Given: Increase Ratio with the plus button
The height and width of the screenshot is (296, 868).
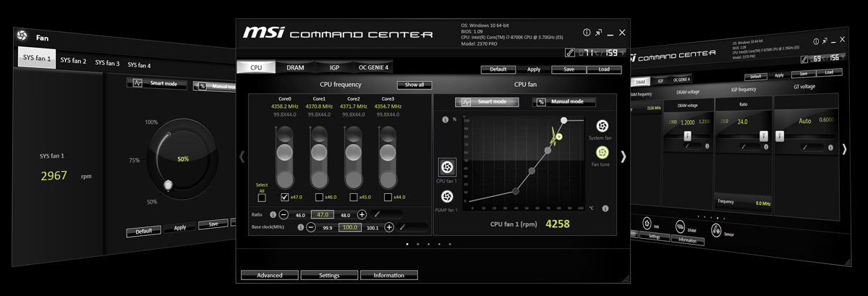Looking at the screenshot, I should pos(362,215).
